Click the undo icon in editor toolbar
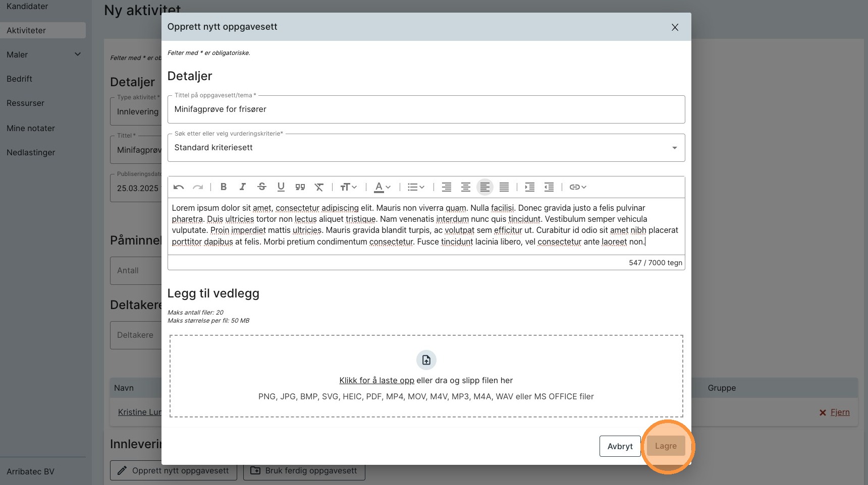The width and height of the screenshot is (868, 485). point(179,187)
